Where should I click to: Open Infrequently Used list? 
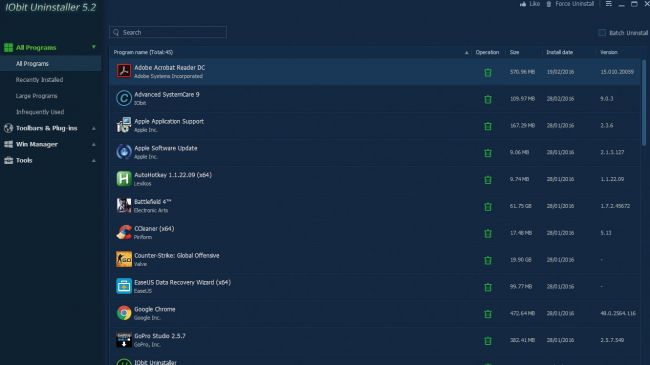click(40, 112)
